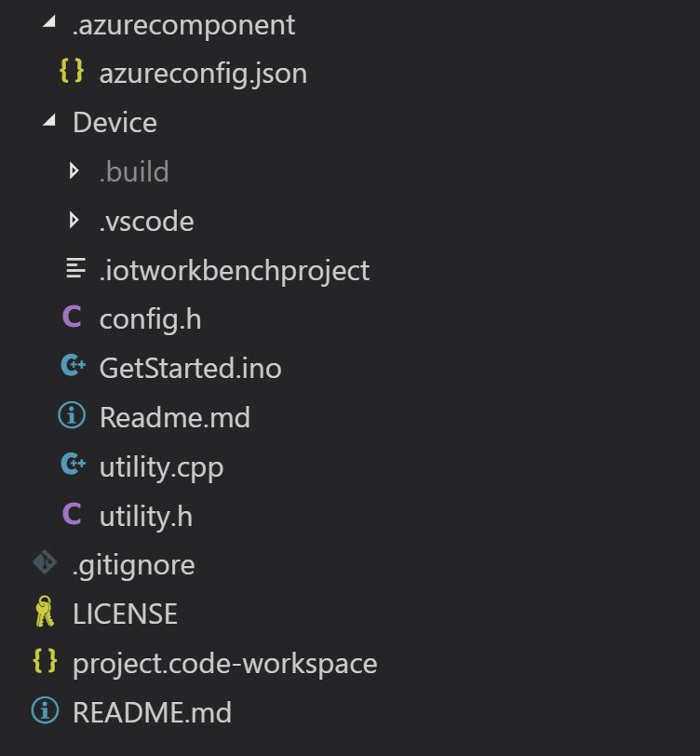Collapse the Device folder arrow
The width and height of the screenshot is (700, 756).
49,119
